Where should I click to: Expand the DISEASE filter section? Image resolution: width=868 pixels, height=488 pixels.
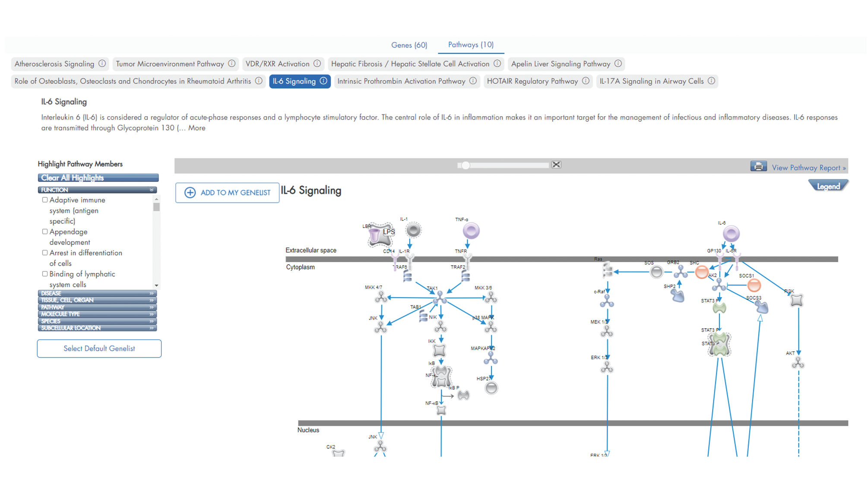pyautogui.click(x=97, y=293)
